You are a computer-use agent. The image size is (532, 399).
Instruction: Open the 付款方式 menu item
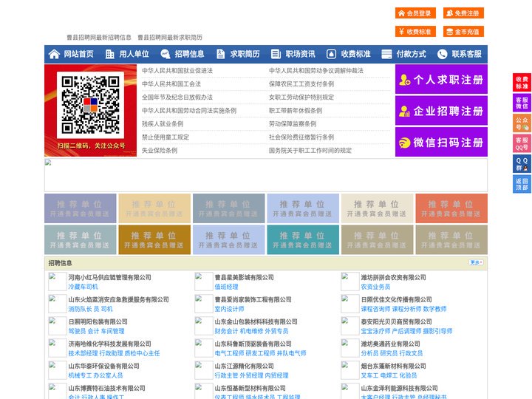pos(412,54)
